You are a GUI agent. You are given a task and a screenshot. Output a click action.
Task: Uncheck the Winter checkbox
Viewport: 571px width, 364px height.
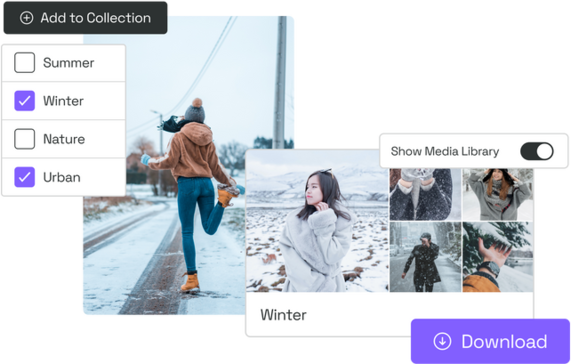[x=24, y=101]
